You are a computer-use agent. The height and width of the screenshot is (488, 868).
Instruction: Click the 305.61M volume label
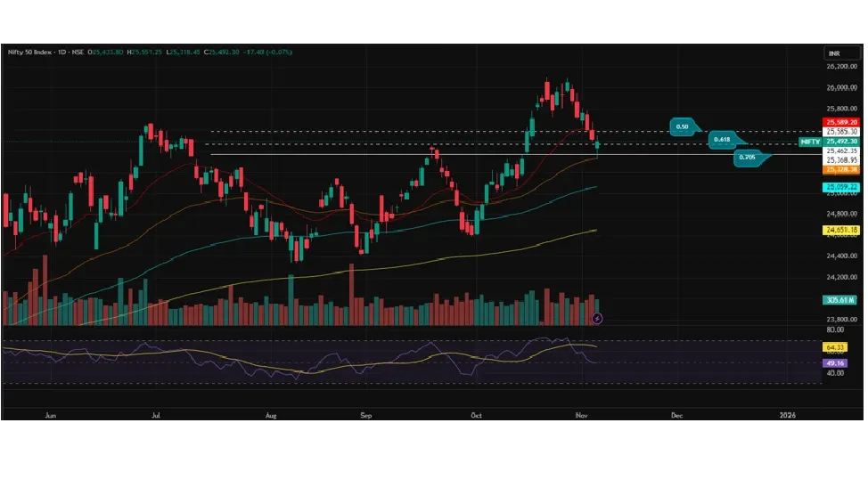point(841,300)
